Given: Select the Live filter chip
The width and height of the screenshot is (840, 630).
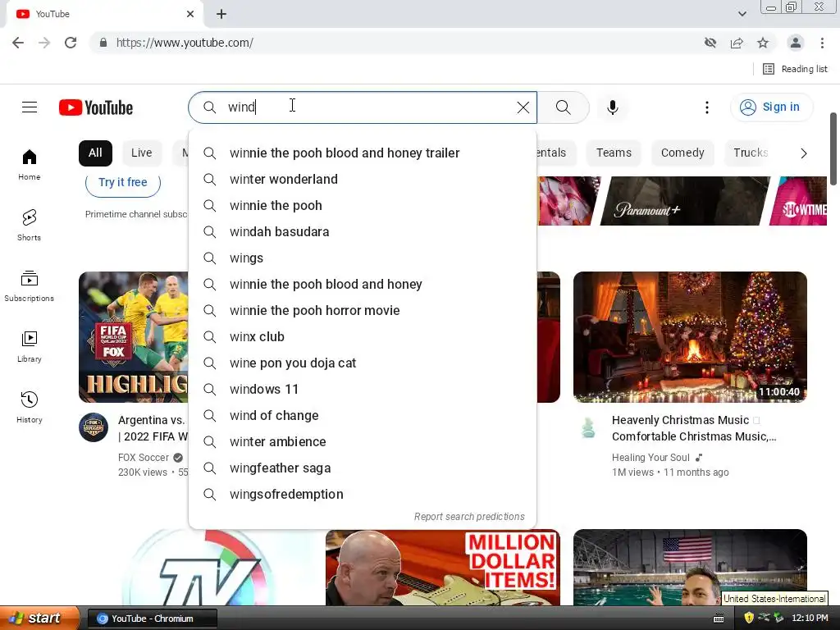Looking at the screenshot, I should tap(141, 153).
